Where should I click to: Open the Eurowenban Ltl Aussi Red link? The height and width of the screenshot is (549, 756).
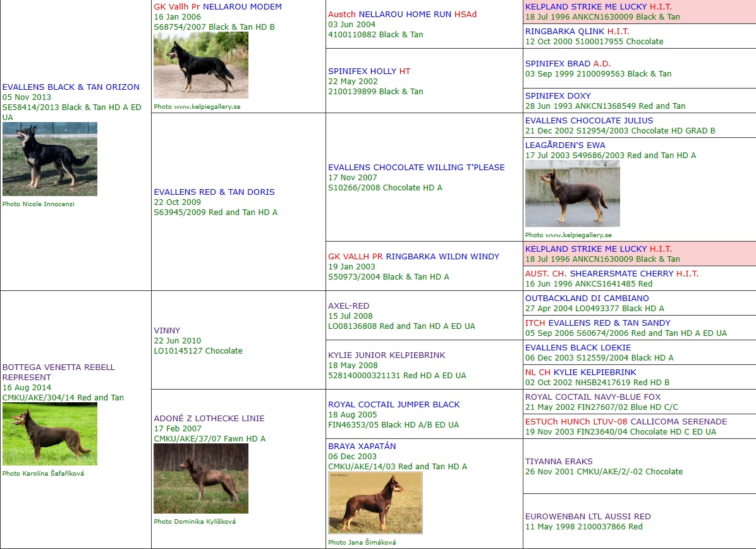click(x=588, y=517)
